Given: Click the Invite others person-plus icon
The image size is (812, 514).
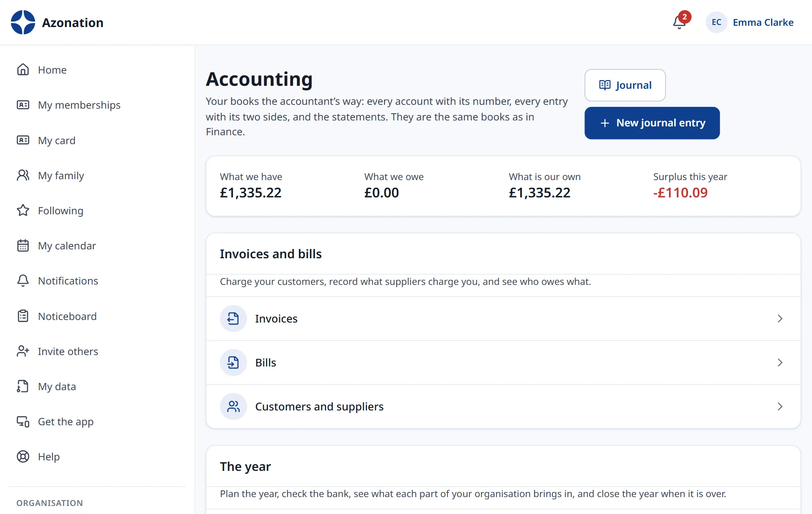Looking at the screenshot, I should (x=23, y=351).
